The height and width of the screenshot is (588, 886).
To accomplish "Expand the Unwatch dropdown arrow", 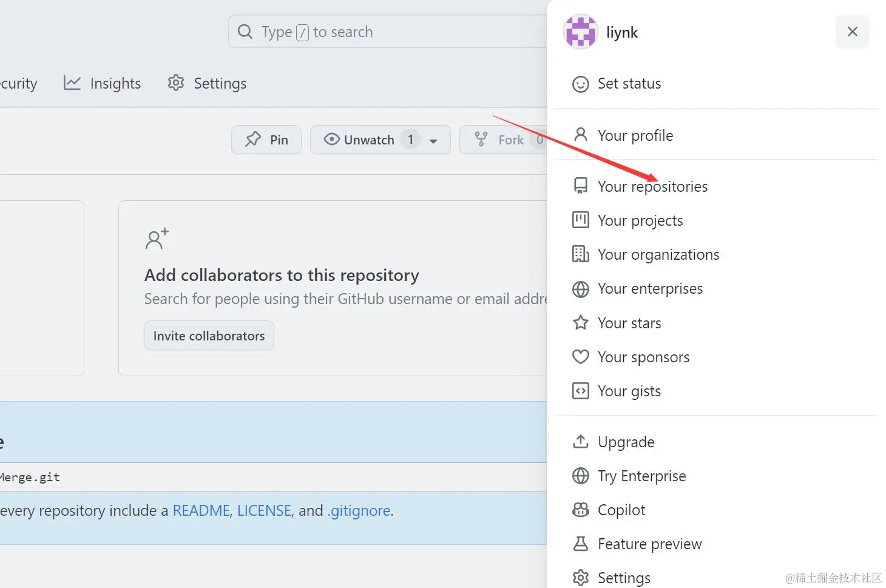I will click(433, 141).
